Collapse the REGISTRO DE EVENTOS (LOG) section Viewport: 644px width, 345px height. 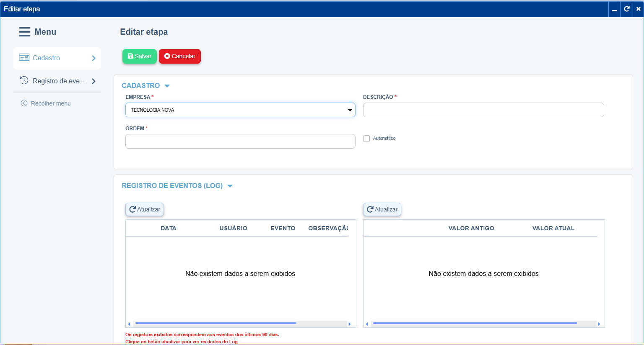coord(230,185)
